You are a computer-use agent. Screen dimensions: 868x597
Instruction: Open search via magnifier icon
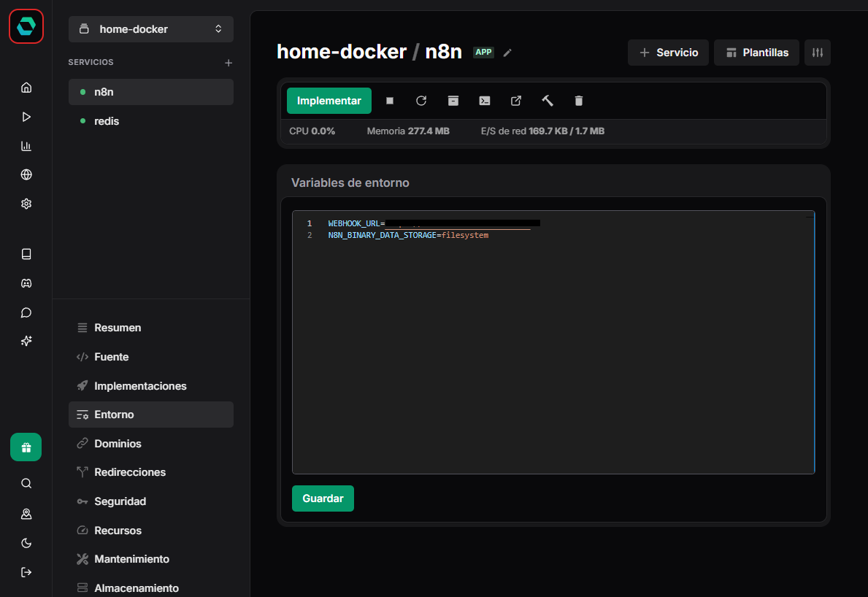tap(26, 484)
